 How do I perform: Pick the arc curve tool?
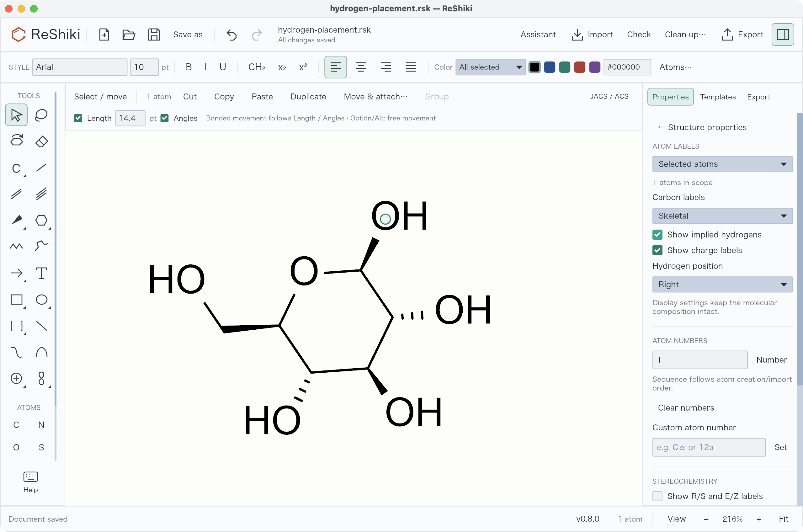[x=41, y=353]
